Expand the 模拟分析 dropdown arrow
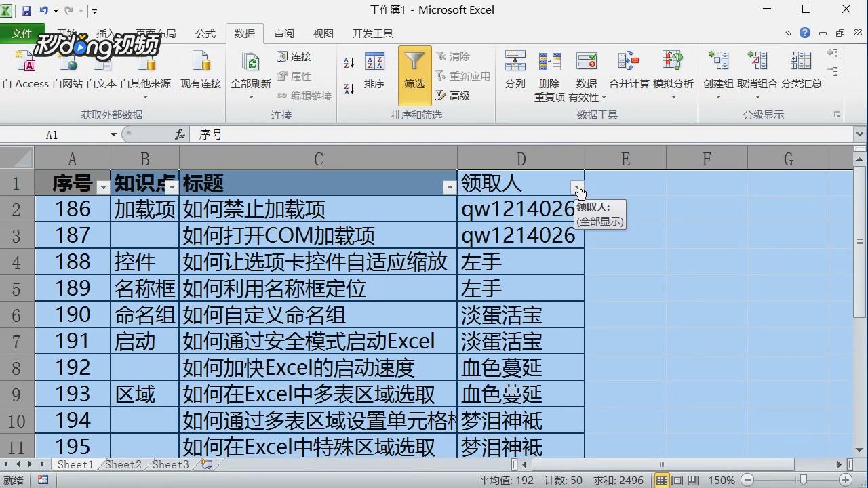This screenshot has width=868, height=488. point(673,98)
